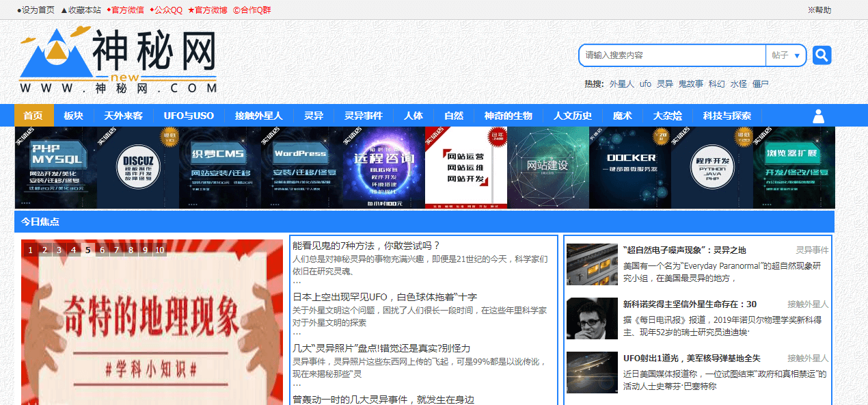Open the user account icon
The width and height of the screenshot is (868, 405).
(818, 116)
